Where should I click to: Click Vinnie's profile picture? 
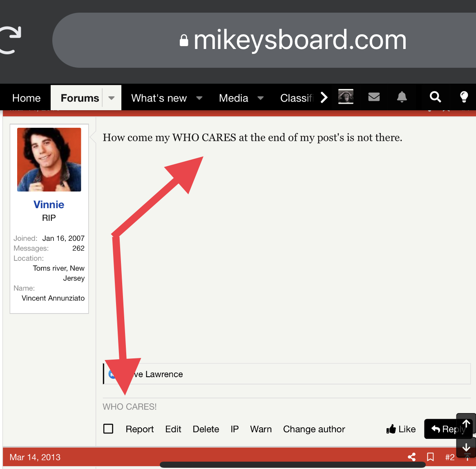tap(49, 160)
